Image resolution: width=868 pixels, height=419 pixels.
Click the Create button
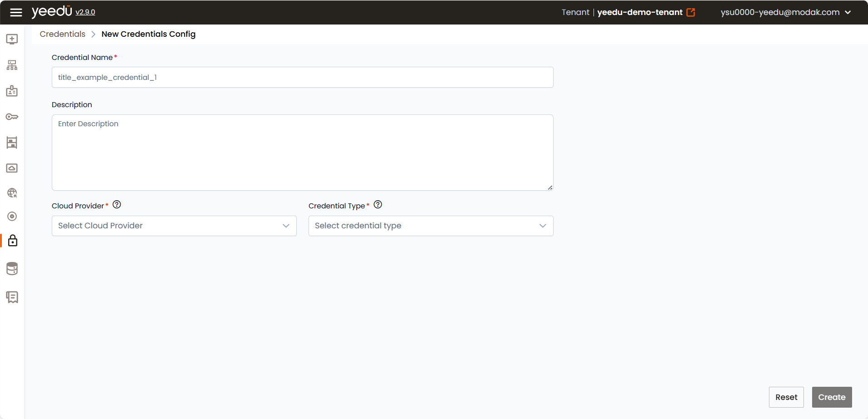832,397
